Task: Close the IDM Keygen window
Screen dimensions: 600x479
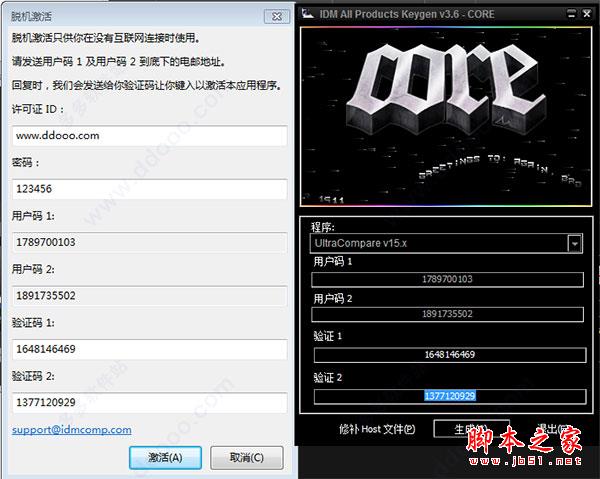Action: [587, 14]
